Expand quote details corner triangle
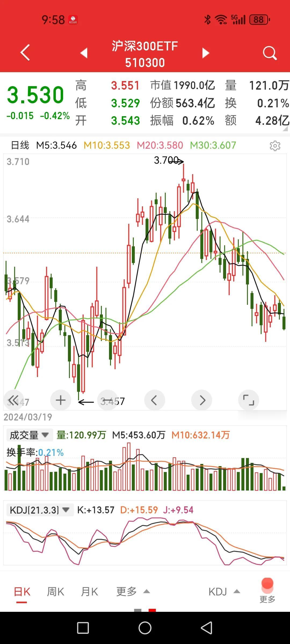This screenshot has width=290, height=644. (285, 129)
